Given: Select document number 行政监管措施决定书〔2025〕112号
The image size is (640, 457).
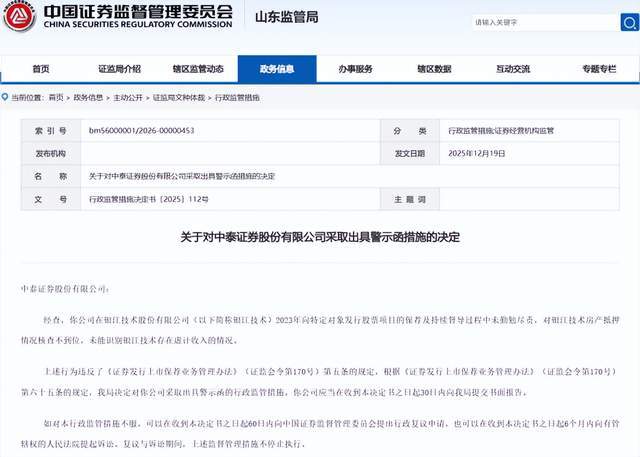Looking at the screenshot, I should (x=149, y=200).
